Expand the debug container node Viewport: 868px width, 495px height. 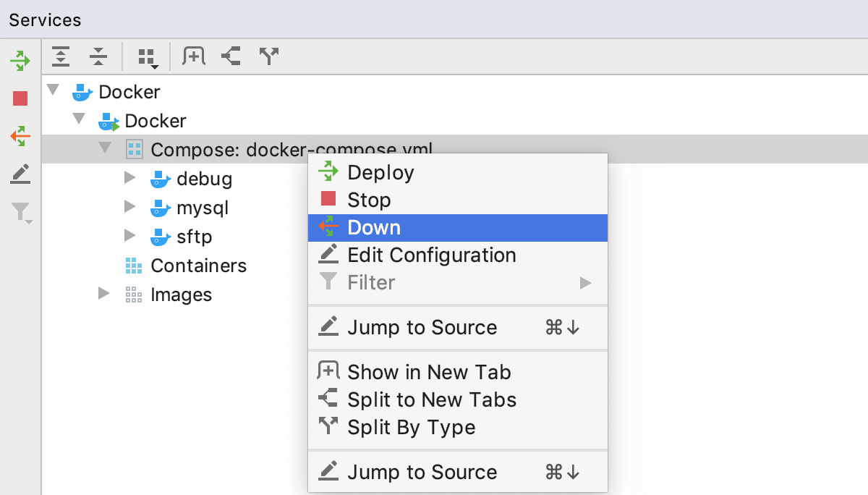tap(131, 179)
